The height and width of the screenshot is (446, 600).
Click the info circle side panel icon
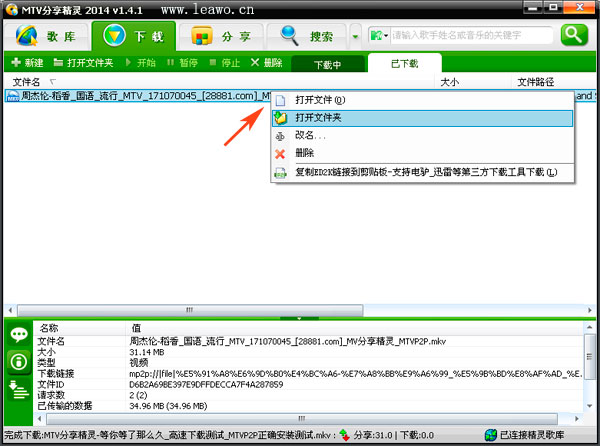tap(19, 362)
